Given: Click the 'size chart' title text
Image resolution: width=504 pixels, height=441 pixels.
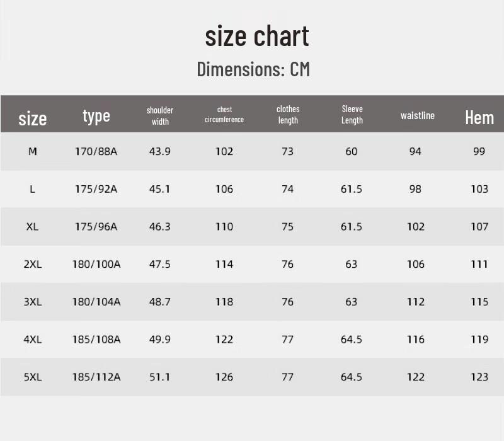Looking at the screenshot, I should click(x=256, y=36).
